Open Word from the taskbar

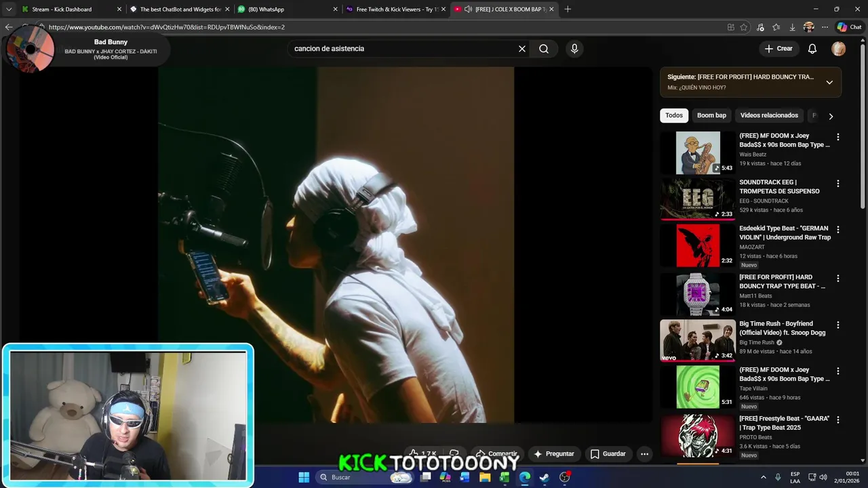[465, 477]
